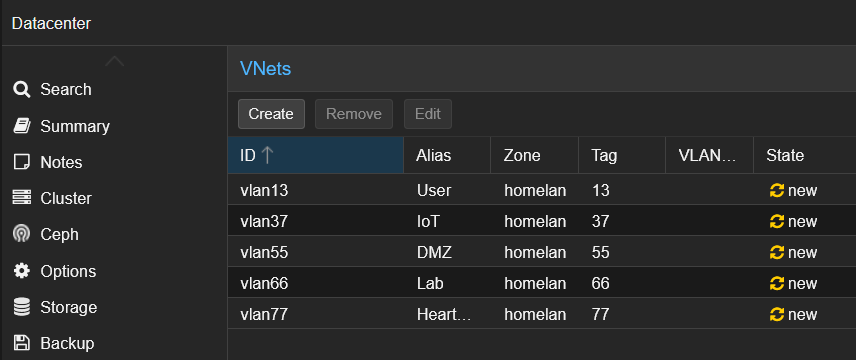Sort by the ID column header
Viewport: 856px width, 360px height.
click(316, 155)
